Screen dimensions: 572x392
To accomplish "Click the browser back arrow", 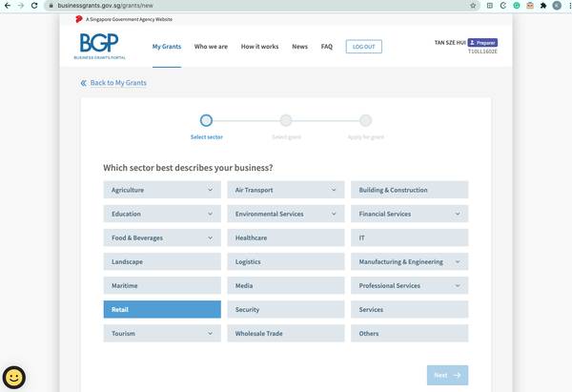I will pos(8,6).
